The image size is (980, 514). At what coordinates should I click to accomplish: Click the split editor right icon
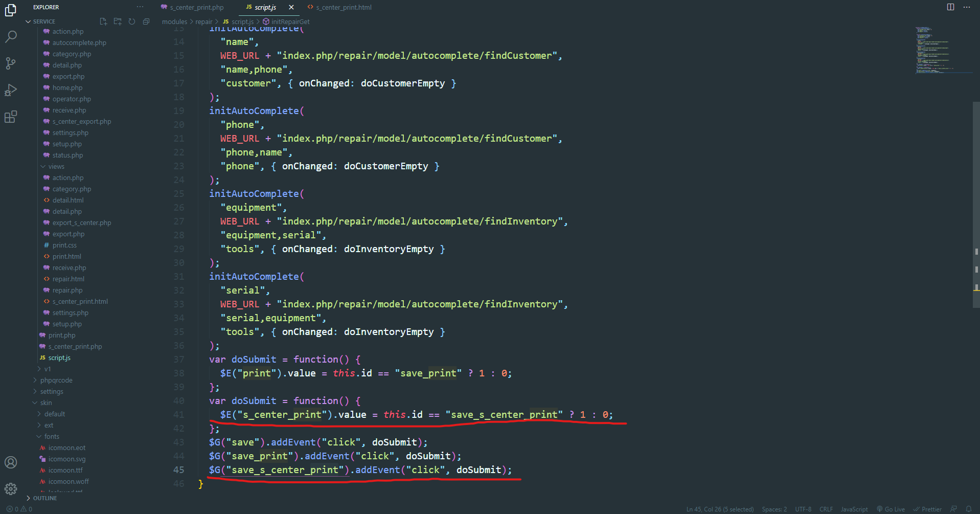point(950,7)
